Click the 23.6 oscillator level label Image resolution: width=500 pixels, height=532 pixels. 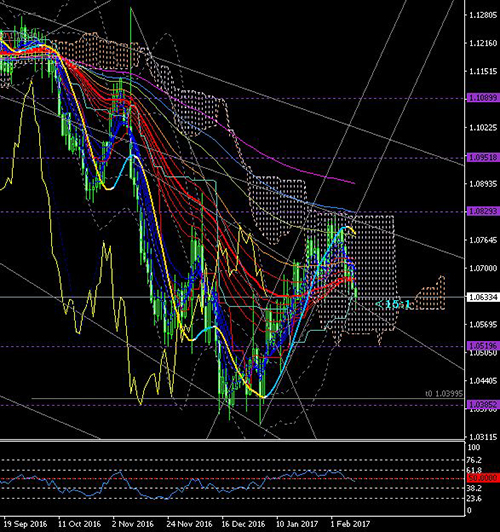coord(475,498)
